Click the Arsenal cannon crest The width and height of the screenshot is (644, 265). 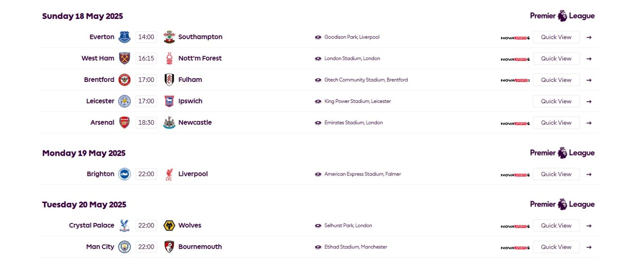[125, 123]
